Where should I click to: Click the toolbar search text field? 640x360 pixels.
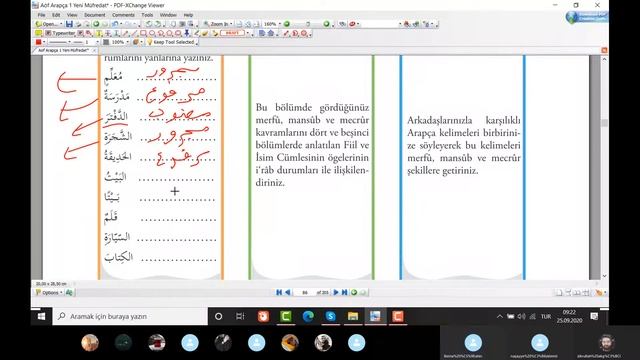pos(379,24)
